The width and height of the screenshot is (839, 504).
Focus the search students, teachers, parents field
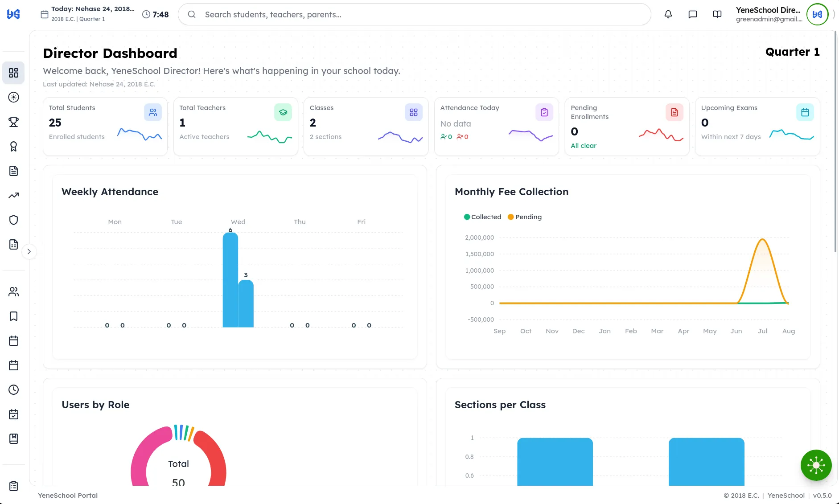[415, 14]
